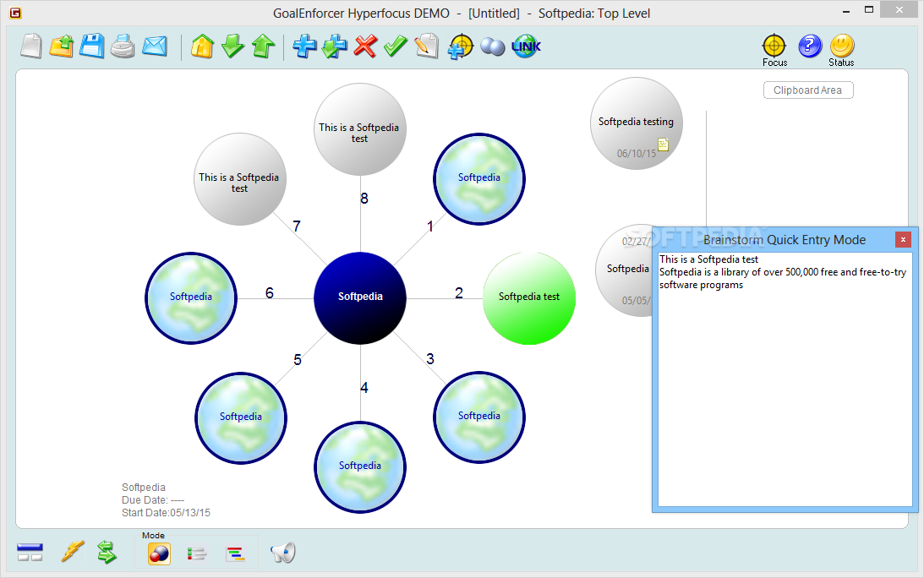Select the Softpedia globe bubble on line 4
Viewport: 924px width, 578px height.
pyautogui.click(x=360, y=467)
